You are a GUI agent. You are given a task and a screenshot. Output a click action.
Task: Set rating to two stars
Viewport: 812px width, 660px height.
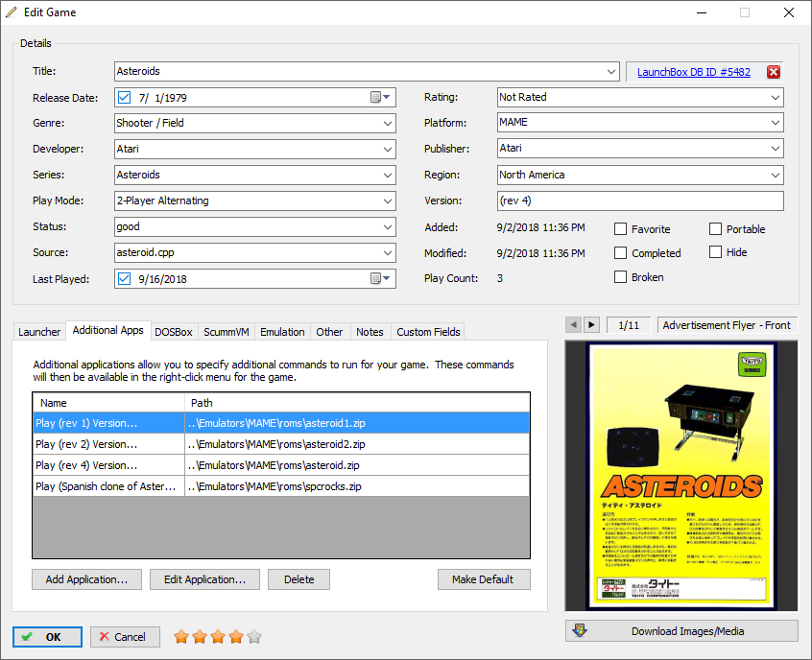[x=200, y=636]
